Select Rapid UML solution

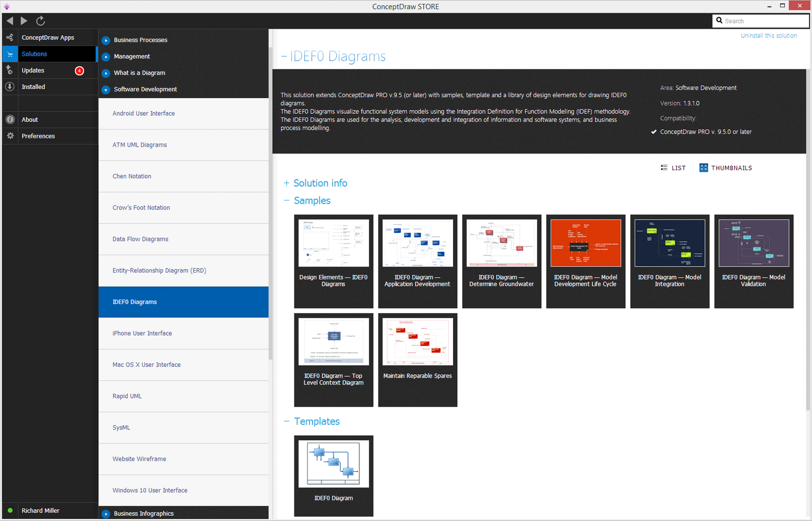[x=184, y=396]
